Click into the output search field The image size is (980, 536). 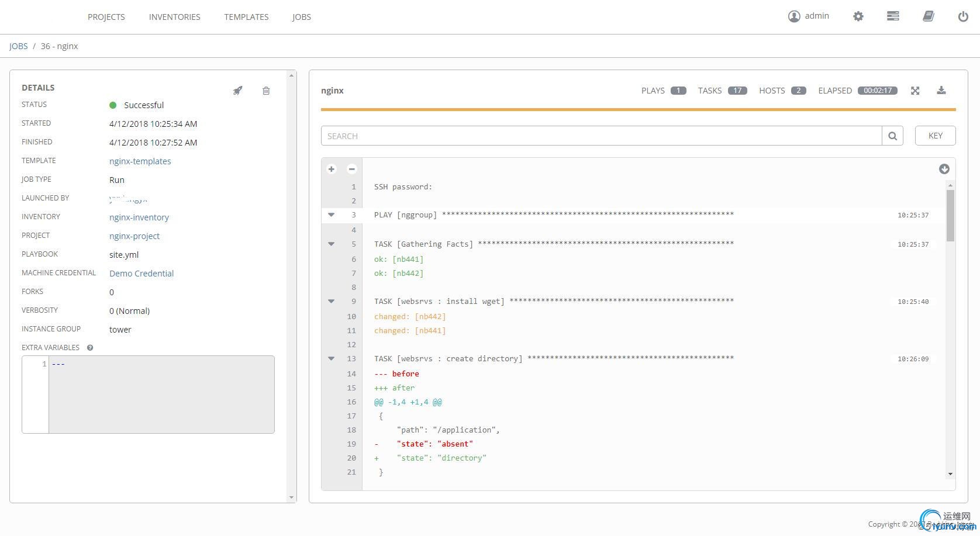pyautogui.click(x=601, y=136)
